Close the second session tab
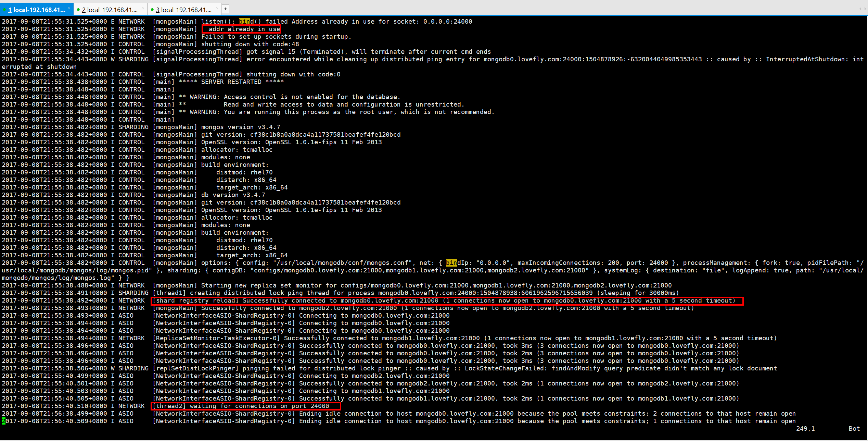The height and width of the screenshot is (441, 868). 142,8
